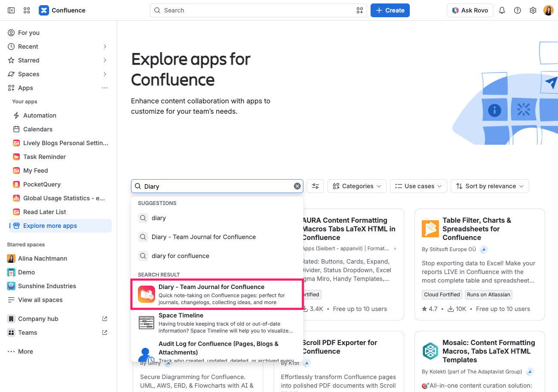
Task: Select Explore more apps
Action: tap(60, 226)
